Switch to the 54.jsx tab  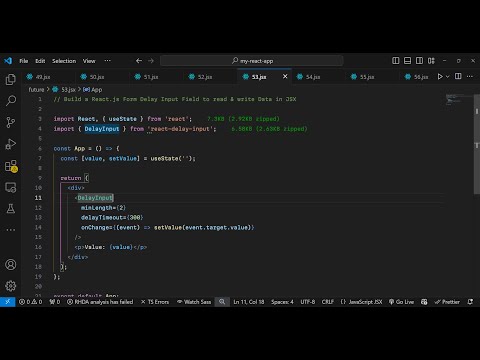click(313, 77)
